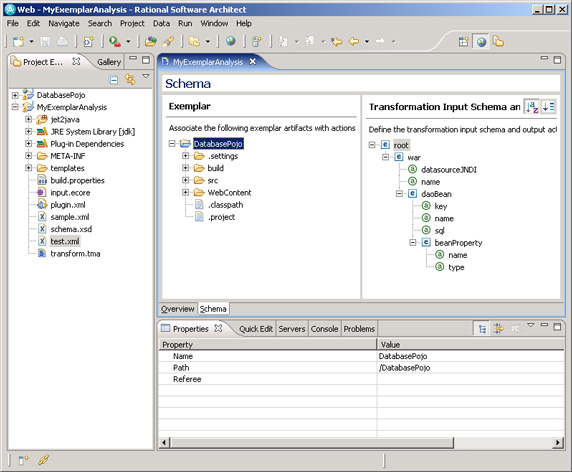Expand the META-INF folder

pos(28,156)
